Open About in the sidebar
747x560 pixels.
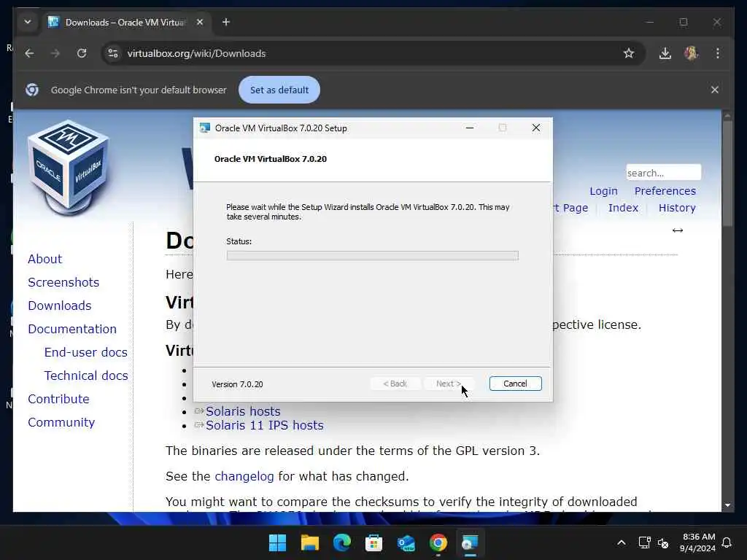coord(44,259)
